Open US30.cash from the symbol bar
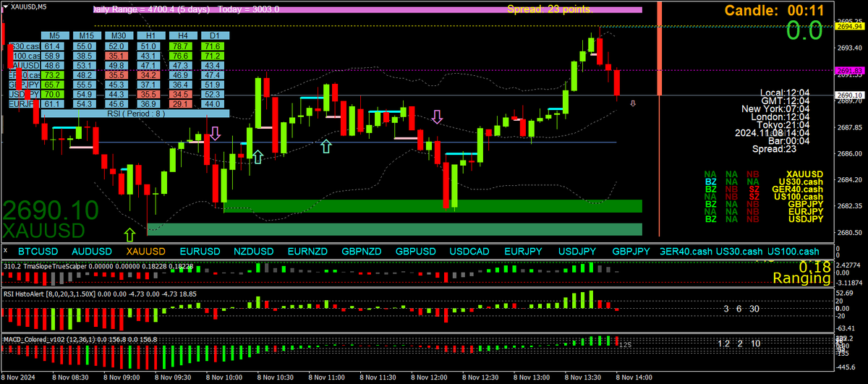This screenshot has width=868, height=384. (739, 251)
